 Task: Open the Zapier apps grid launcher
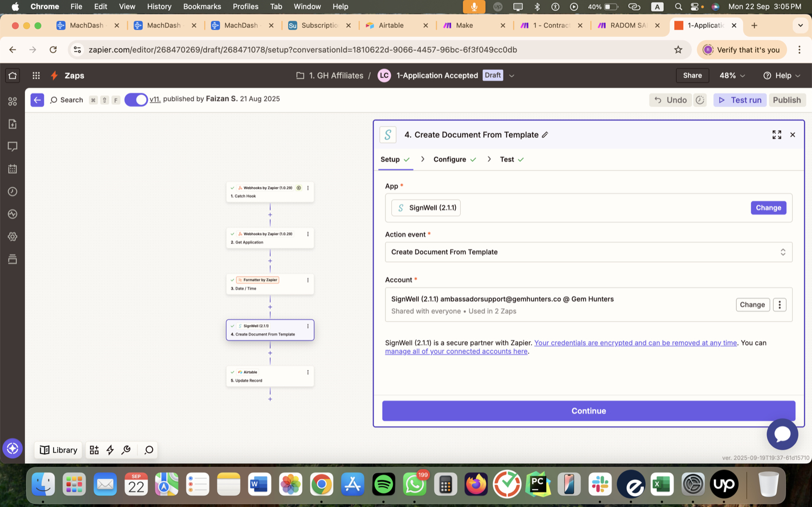(x=36, y=75)
